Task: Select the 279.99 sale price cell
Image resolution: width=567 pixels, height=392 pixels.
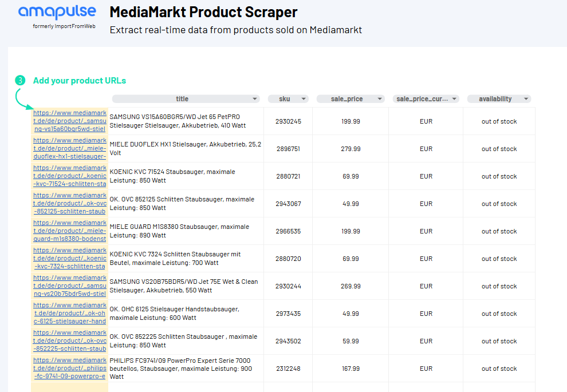Action: (x=351, y=149)
